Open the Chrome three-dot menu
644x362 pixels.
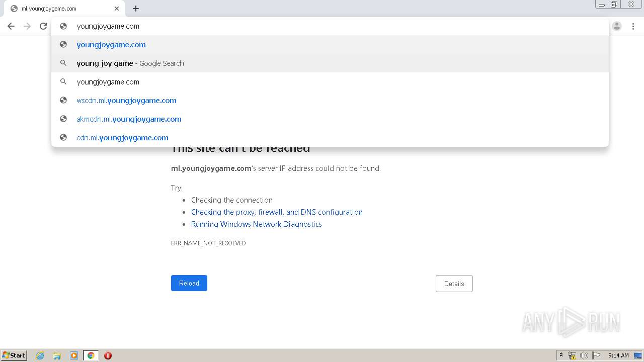pyautogui.click(x=633, y=26)
